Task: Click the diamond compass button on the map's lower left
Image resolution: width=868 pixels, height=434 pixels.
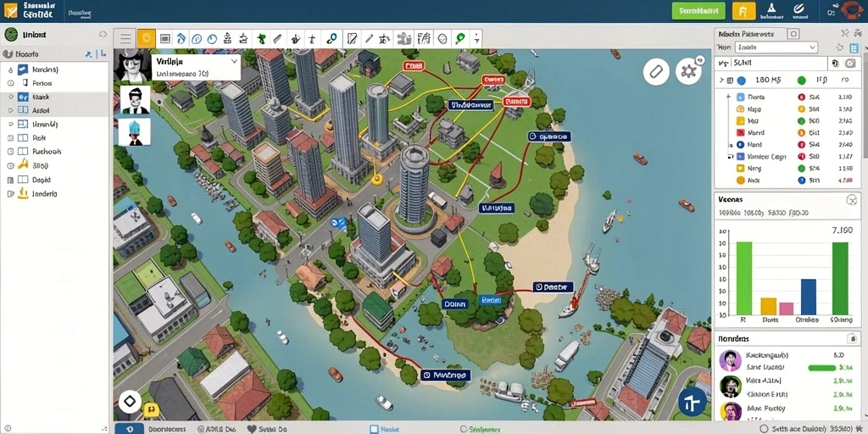Action: click(130, 402)
